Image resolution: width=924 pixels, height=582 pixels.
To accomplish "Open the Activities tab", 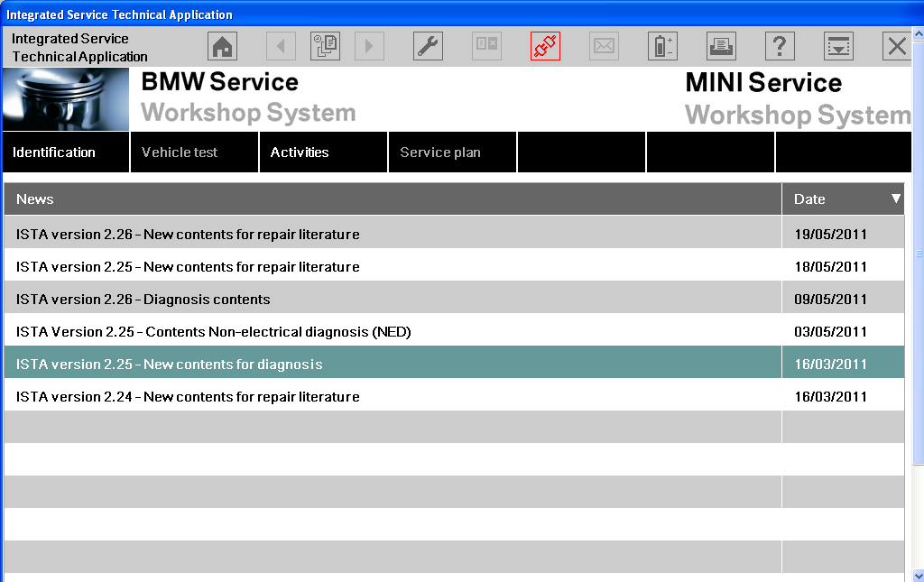I will tap(324, 152).
